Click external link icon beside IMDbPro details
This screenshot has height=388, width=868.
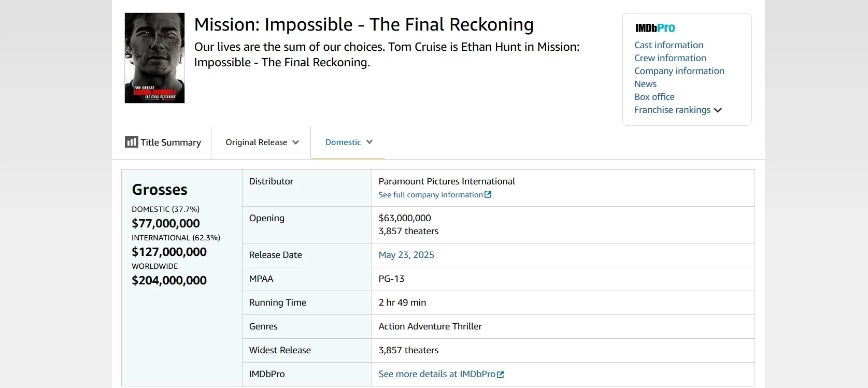pos(501,375)
